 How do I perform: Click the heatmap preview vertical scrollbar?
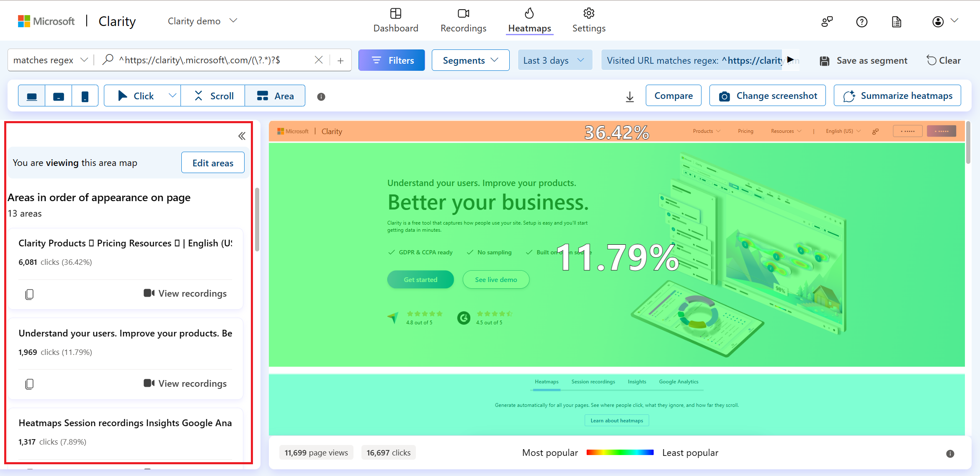pyautogui.click(x=968, y=143)
